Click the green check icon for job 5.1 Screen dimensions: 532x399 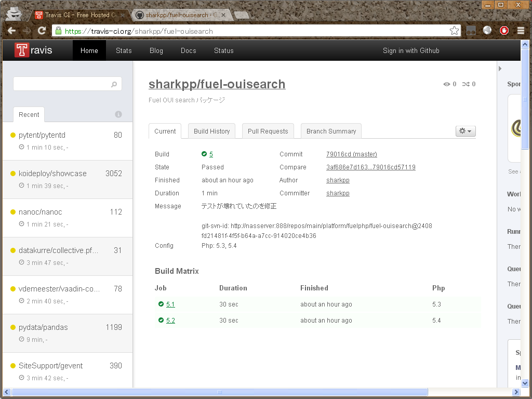(161, 304)
